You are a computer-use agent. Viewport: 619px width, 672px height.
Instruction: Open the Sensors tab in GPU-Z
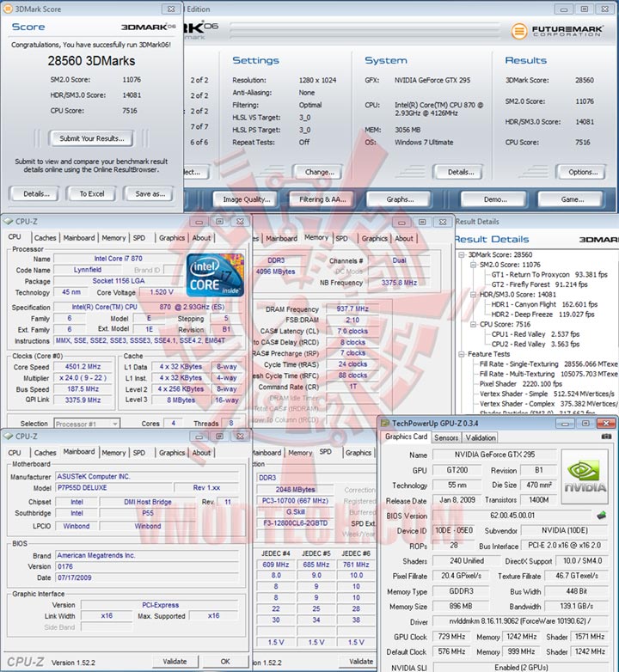446,437
